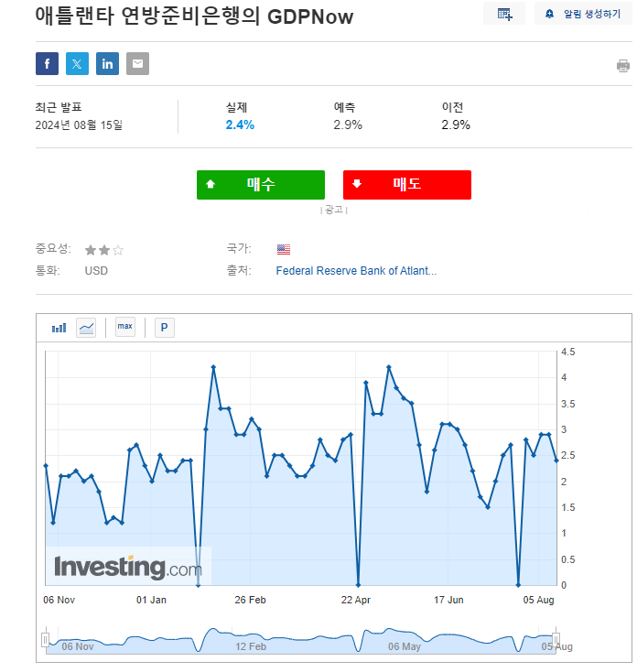Share page on LinkedIn
The height and width of the screenshot is (672, 637).
click(x=107, y=63)
